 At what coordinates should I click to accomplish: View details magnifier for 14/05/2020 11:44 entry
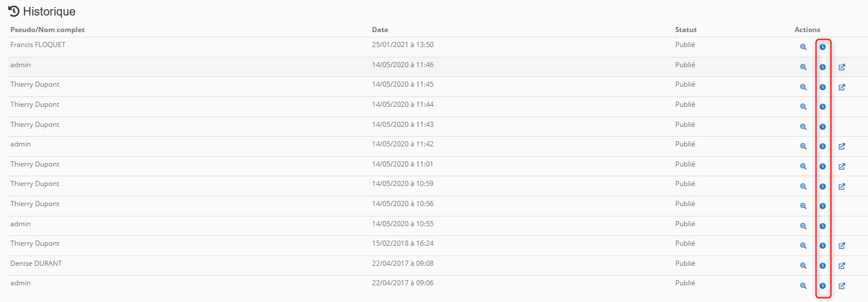(803, 107)
